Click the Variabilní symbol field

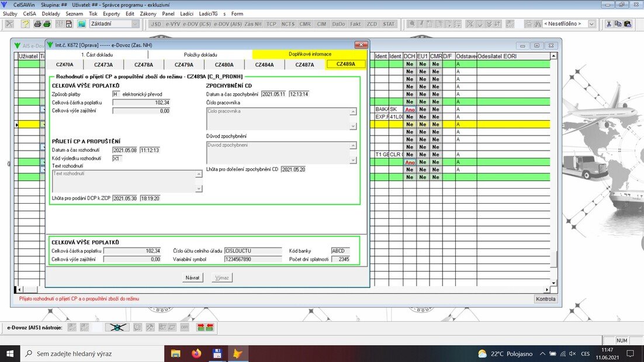[x=245, y=259]
